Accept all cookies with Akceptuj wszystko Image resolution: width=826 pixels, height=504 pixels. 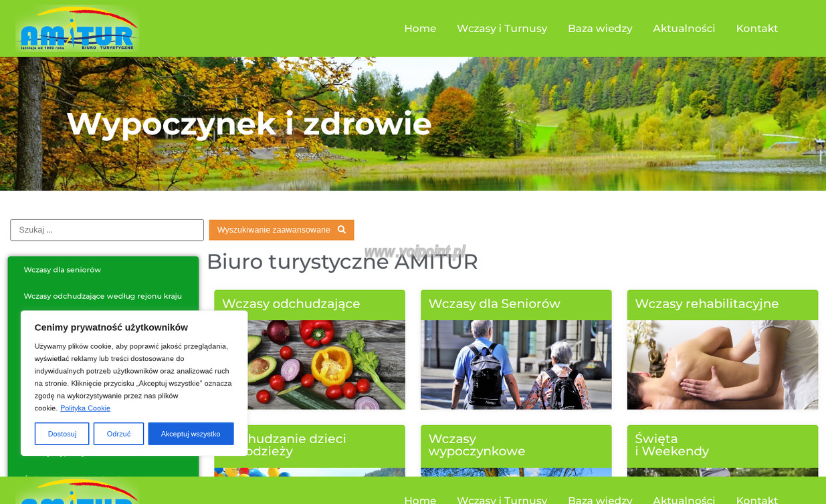tap(191, 434)
